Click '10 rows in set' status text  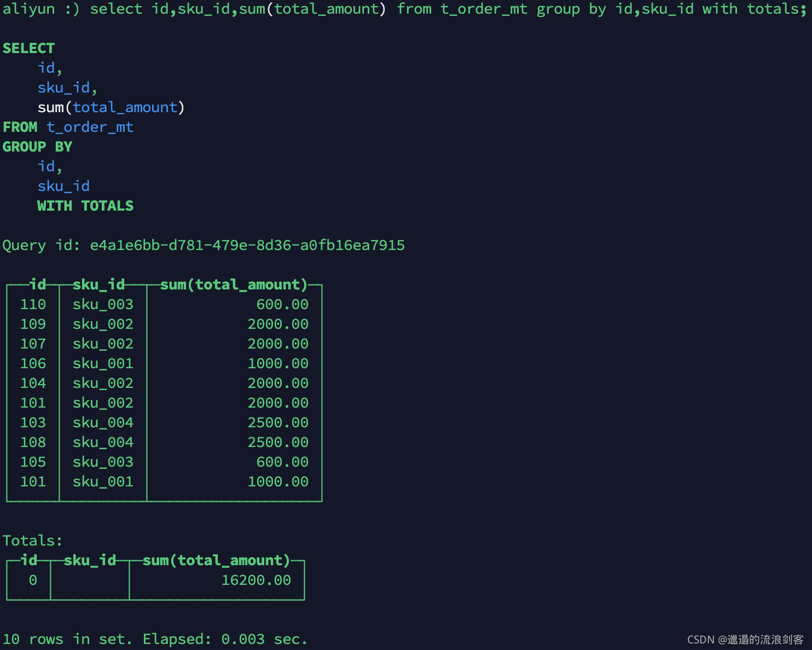coord(67,639)
